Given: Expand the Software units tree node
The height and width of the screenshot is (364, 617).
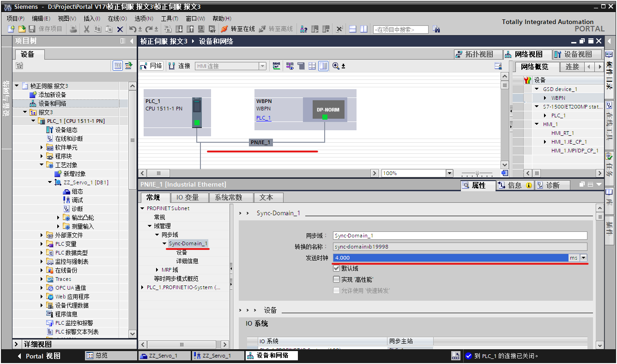Looking at the screenshot, I should tap(42, 147).
